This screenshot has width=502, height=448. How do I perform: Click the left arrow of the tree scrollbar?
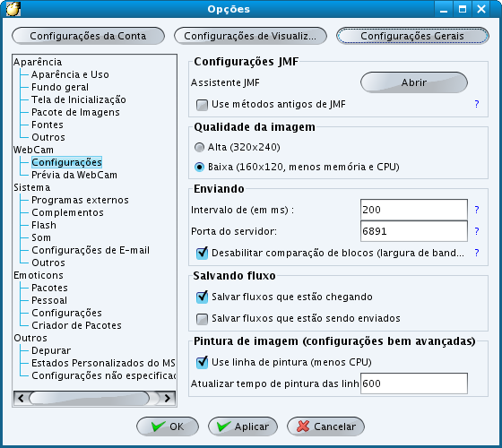[x=22, y=398]
